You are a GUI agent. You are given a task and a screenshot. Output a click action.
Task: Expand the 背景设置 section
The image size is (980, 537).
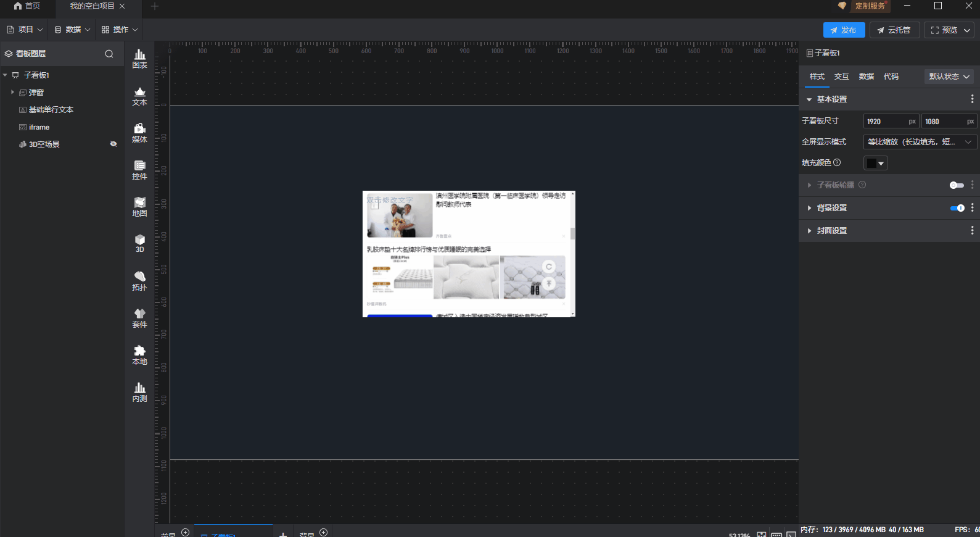coord(809,208)
